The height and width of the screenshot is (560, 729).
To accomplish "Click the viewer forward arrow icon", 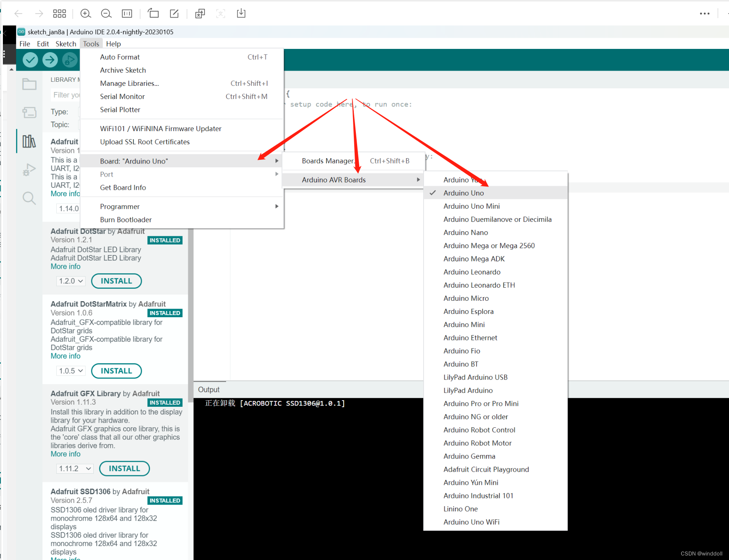I will click(x=39, y=14).
